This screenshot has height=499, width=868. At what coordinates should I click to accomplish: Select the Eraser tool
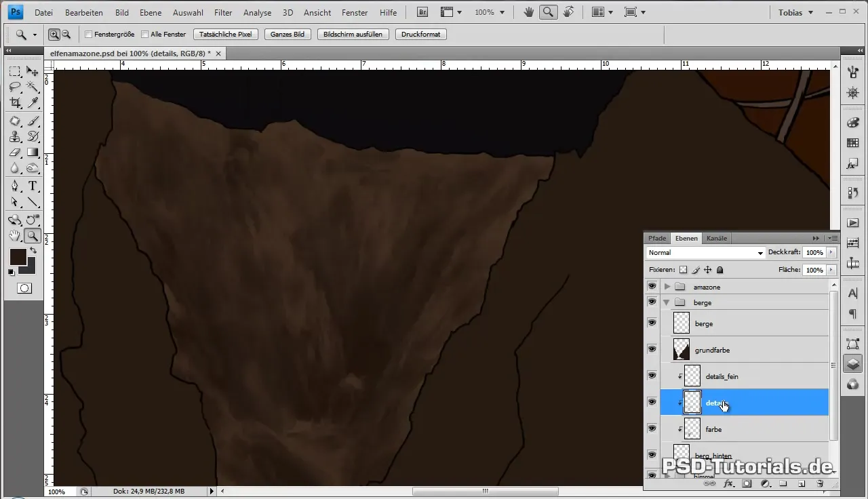[x=15, y=153]
